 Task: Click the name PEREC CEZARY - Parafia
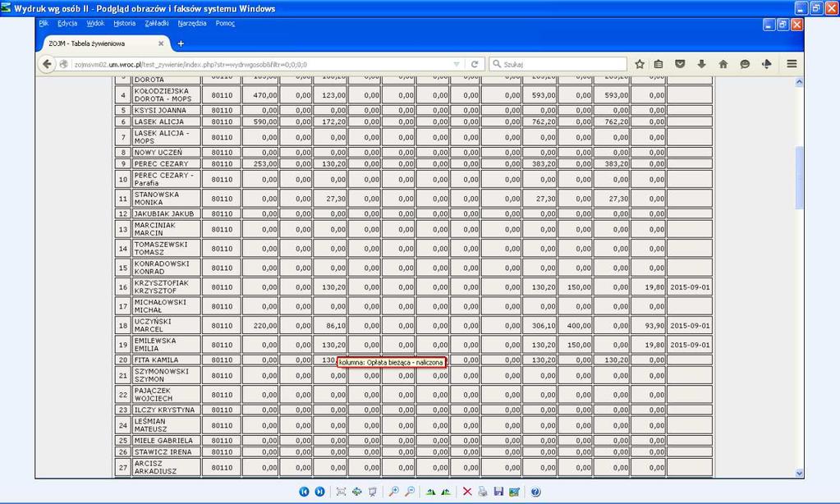coord(163,180)
